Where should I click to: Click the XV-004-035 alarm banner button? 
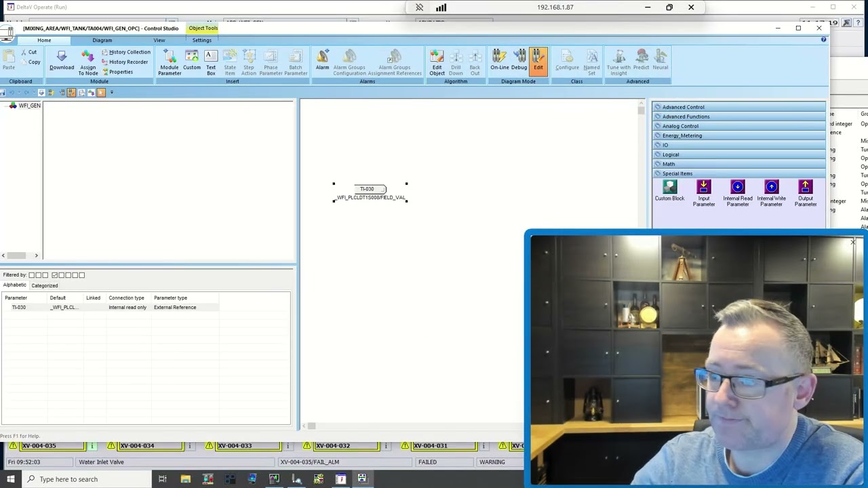tap(53, 445)
